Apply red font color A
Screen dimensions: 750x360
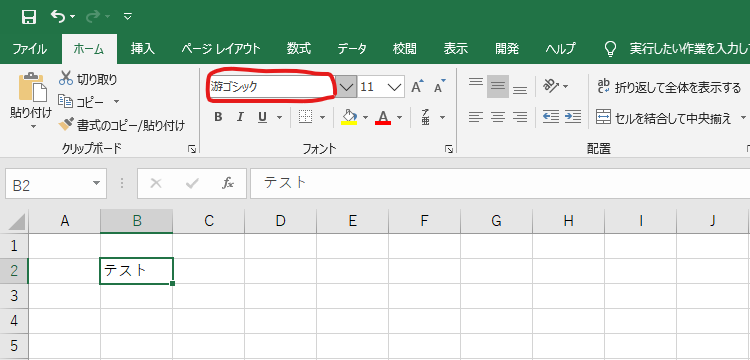coord(383,117)
